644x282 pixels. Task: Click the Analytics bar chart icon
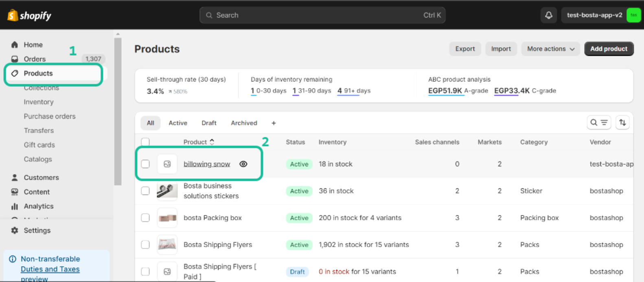click(15, 206)
